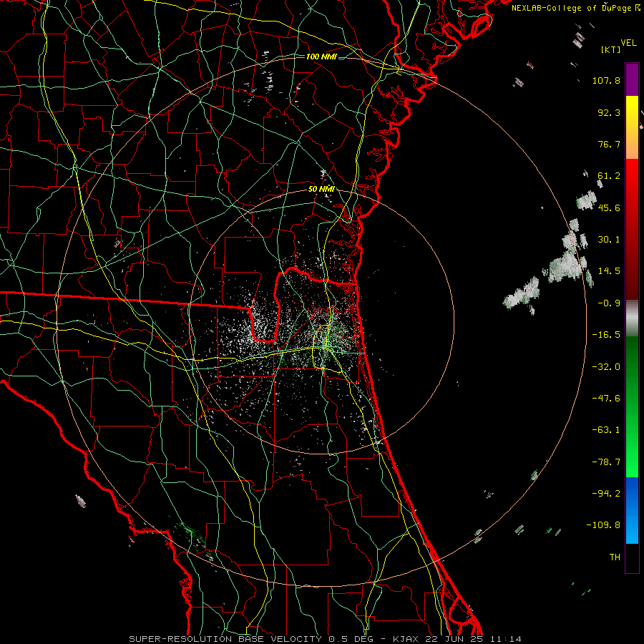Click the -47.6 value on velocity scale
Viewport: 644px width, 644px height.
[x=606, y=399]
